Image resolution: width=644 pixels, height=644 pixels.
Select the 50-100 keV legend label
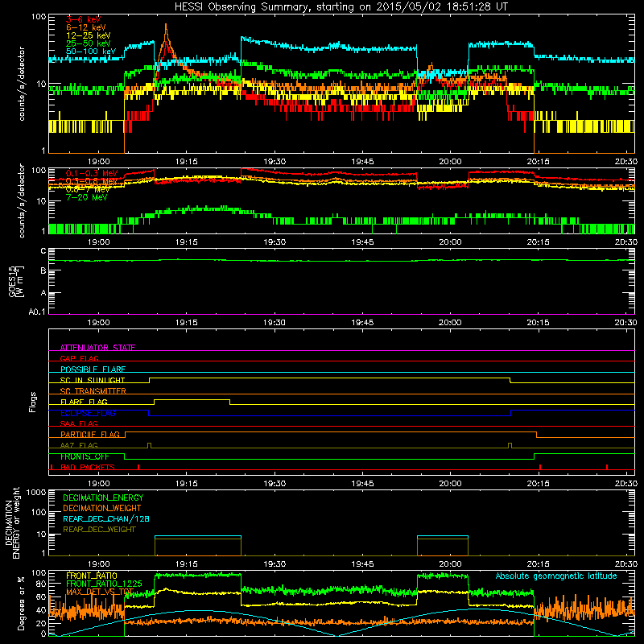[91, 52]
